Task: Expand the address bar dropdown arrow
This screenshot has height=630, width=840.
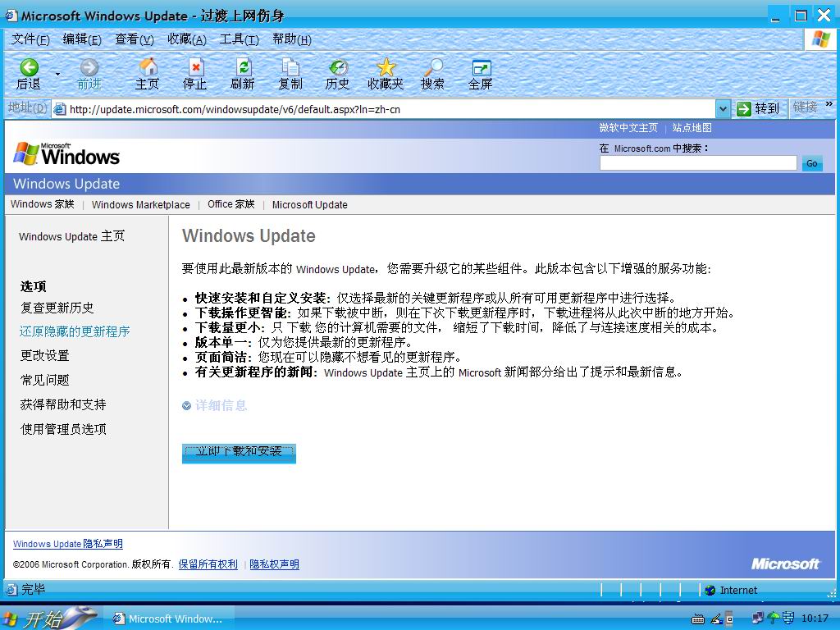Action: pyautogui.click(x=723, y=109)
